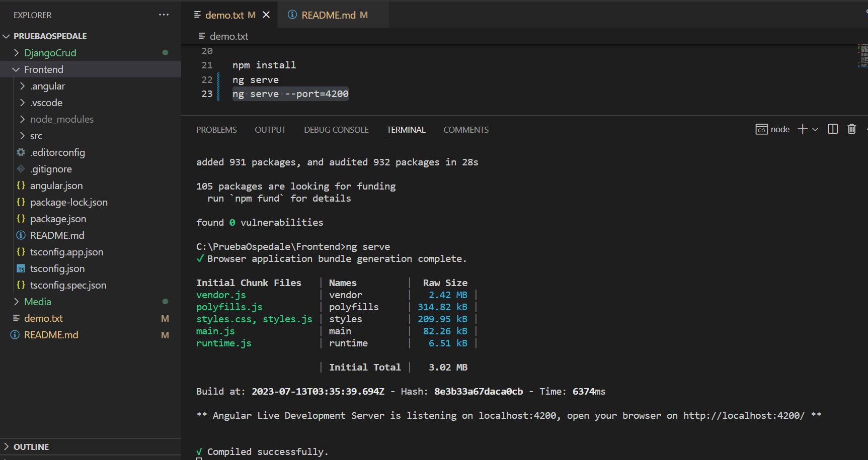Switch to the PROBLEMS panel tab

[x=216, y=130]
